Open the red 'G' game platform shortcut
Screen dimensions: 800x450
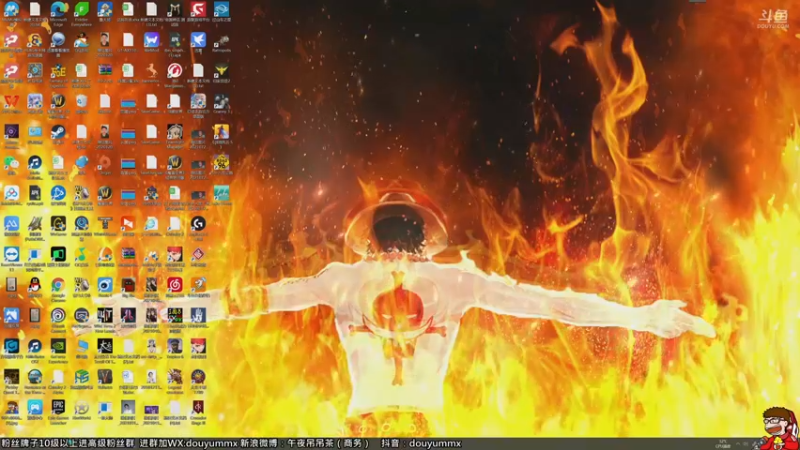coord(198,9)
